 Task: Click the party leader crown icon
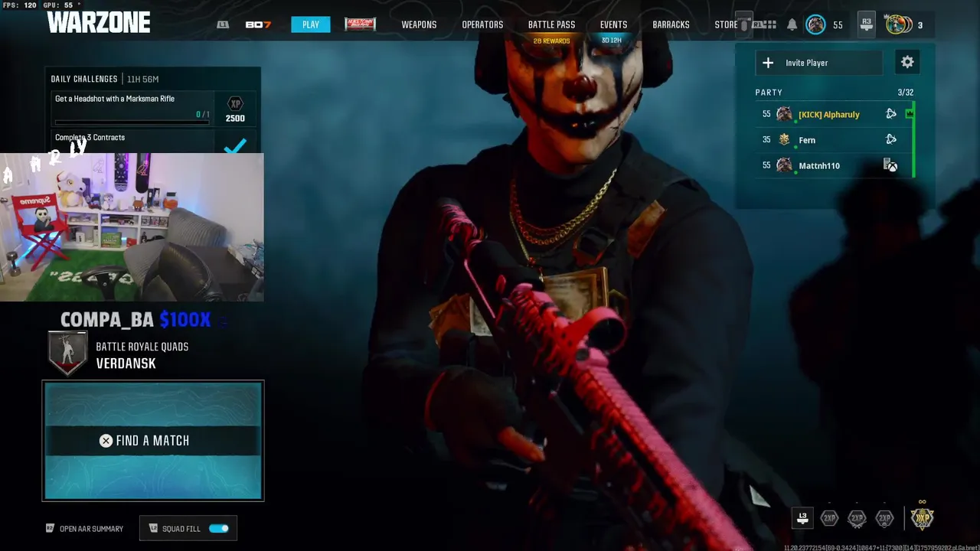(910, 114)
